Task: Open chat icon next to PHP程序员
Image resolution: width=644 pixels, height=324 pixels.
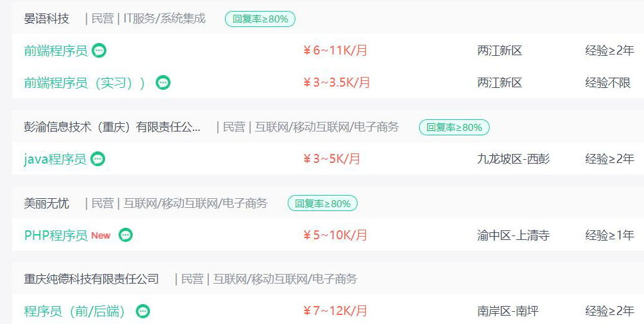Action: [126, 235]
